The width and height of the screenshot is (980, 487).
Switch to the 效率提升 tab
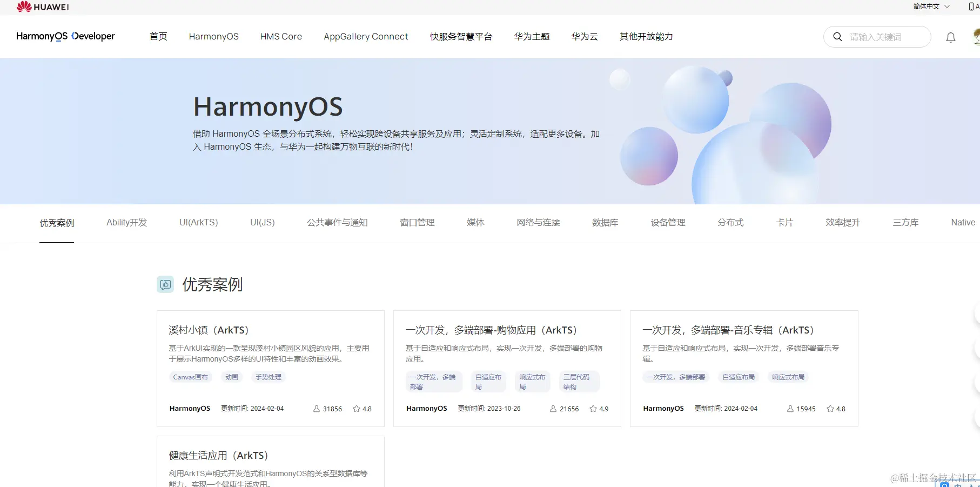[843, 222]
